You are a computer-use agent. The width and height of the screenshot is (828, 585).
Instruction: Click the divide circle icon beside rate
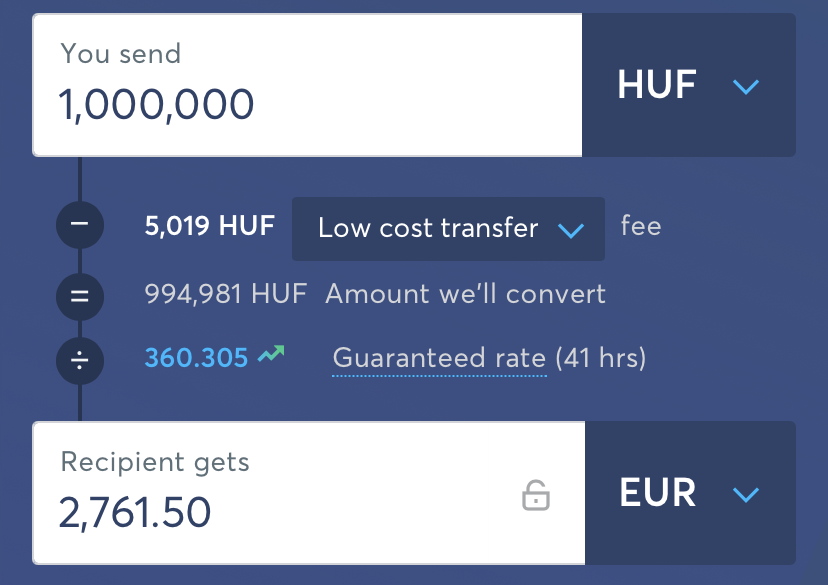point(80,361)
